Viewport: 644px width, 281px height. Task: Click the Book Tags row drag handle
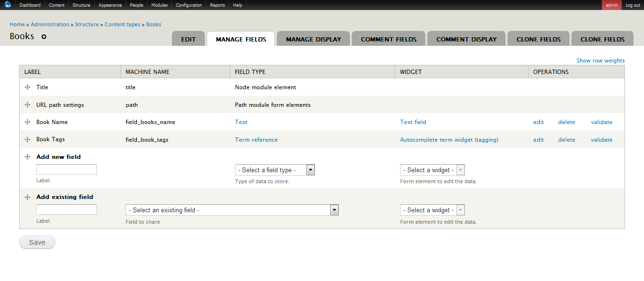[27, 140]
